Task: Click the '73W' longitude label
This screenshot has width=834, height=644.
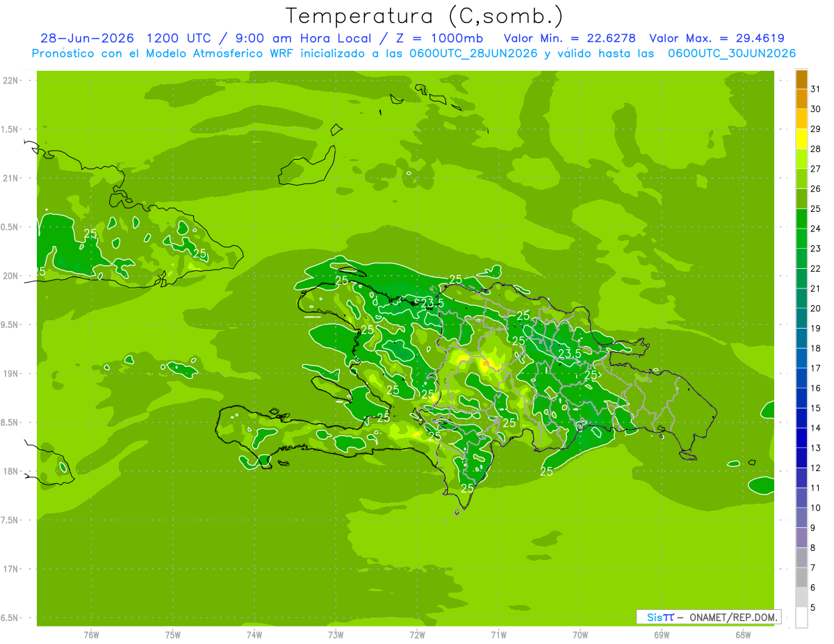Action: 336,635
